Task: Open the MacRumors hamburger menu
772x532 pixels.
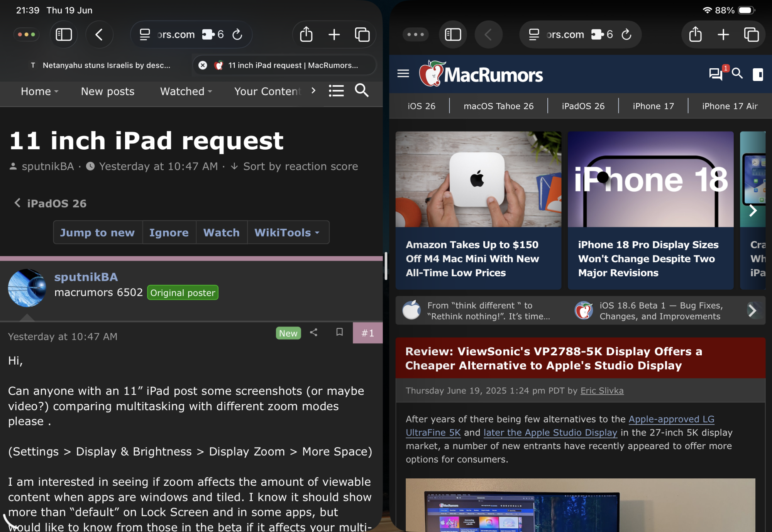Action: pos(403,73)
